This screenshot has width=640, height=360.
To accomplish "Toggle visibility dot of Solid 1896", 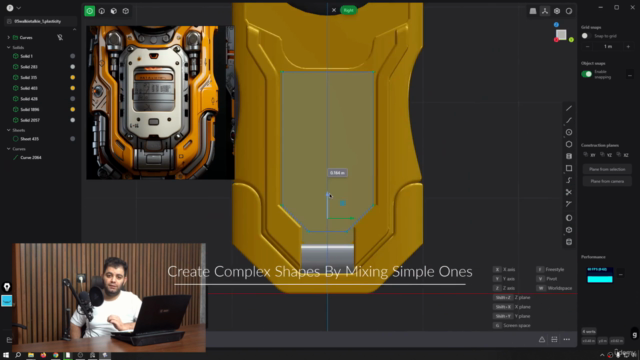I will [x=73, y=109].
